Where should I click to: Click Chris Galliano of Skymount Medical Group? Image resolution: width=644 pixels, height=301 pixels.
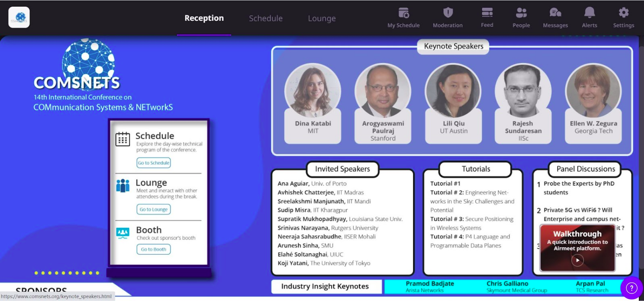[517, 287]
